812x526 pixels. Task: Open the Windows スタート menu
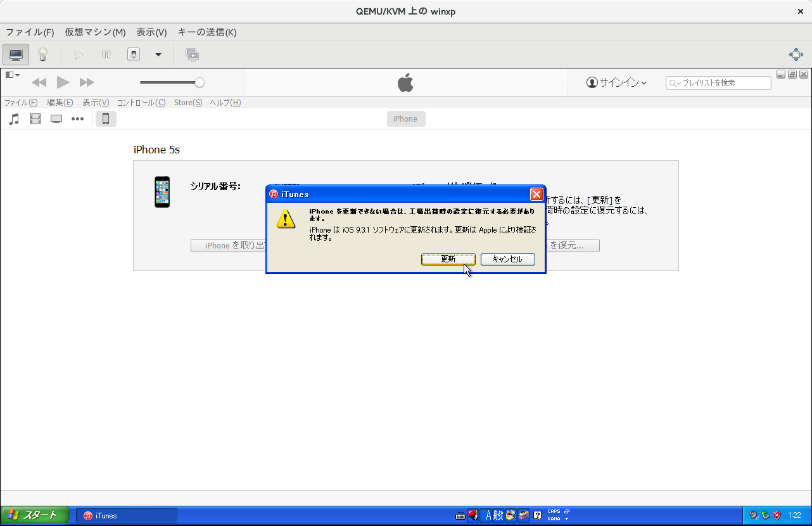(35, 515)
